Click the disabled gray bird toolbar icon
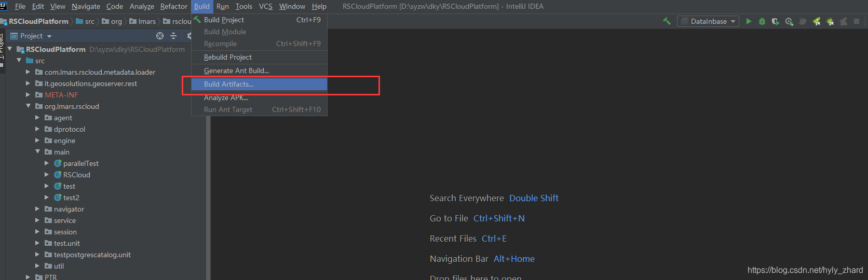This screenshot has height=280, width=868. click(803, 21)
